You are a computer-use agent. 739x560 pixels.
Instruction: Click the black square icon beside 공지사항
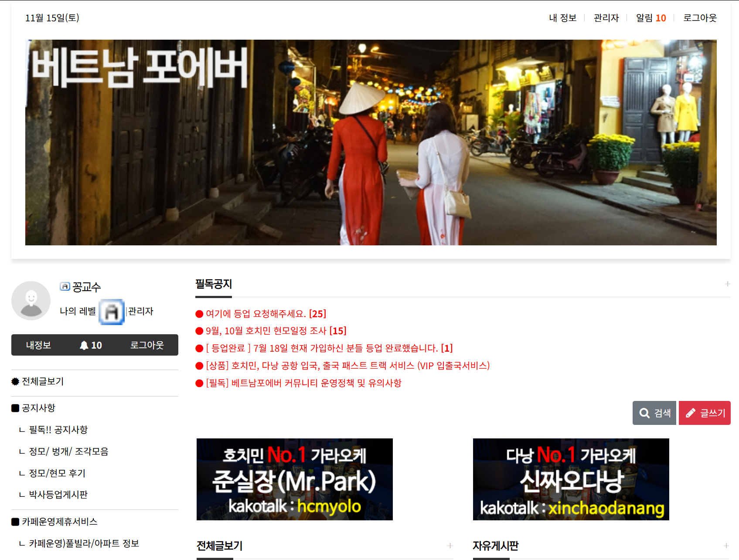[x=14, y=407]
